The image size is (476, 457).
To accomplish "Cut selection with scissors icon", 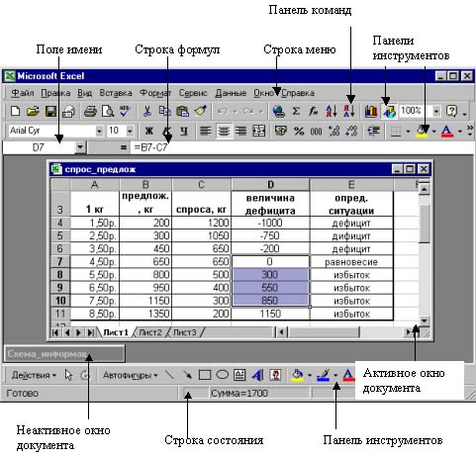I will click(147, 111).
